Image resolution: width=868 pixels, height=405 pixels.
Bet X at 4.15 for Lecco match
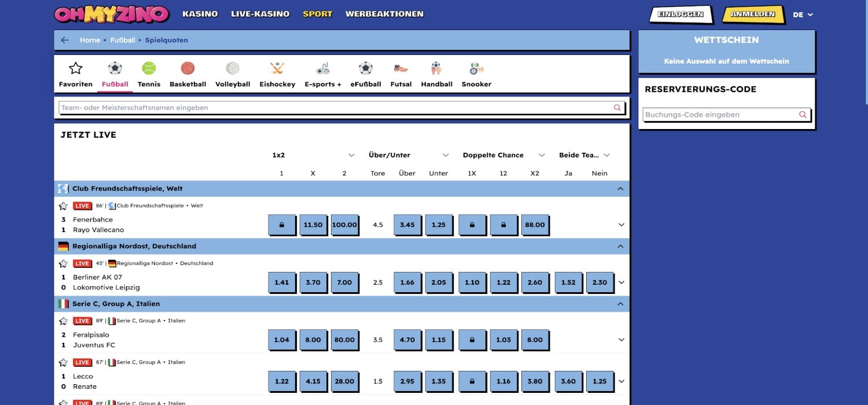tap(312, 382)
